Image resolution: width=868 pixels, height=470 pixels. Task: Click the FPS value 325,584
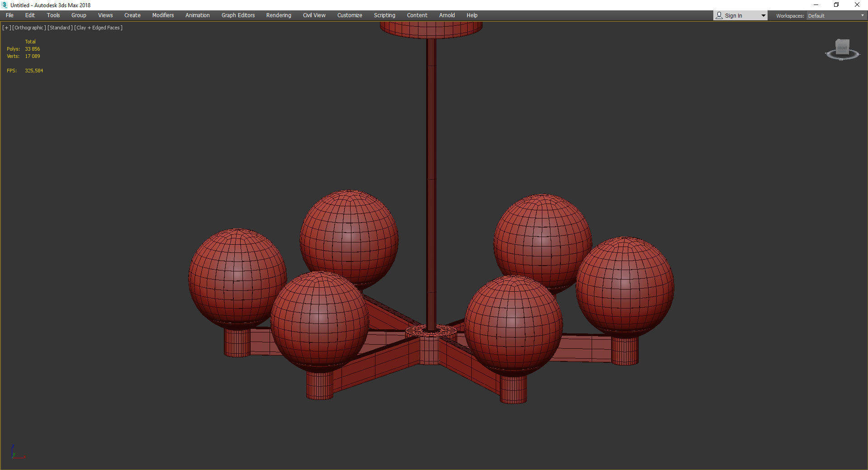34,71
